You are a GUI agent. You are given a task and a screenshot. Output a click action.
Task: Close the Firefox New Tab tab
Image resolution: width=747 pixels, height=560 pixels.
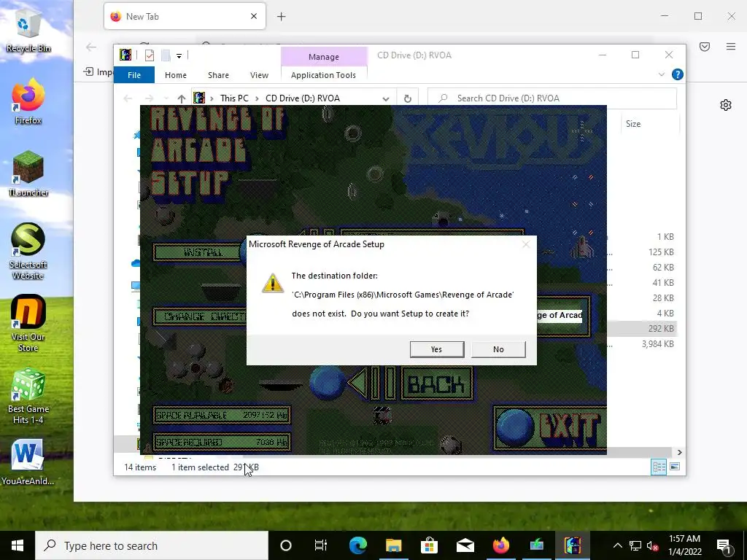coord(254,16)
